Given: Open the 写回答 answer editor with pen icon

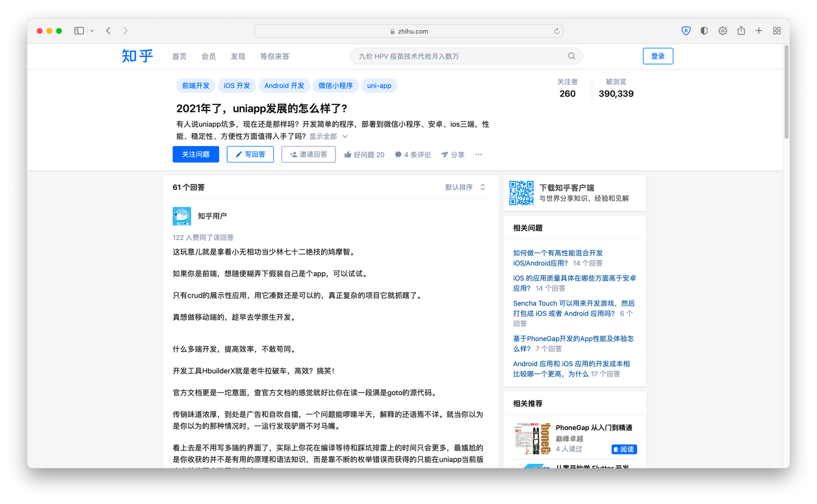Looking at the screenshot, I should pos(250,154).
